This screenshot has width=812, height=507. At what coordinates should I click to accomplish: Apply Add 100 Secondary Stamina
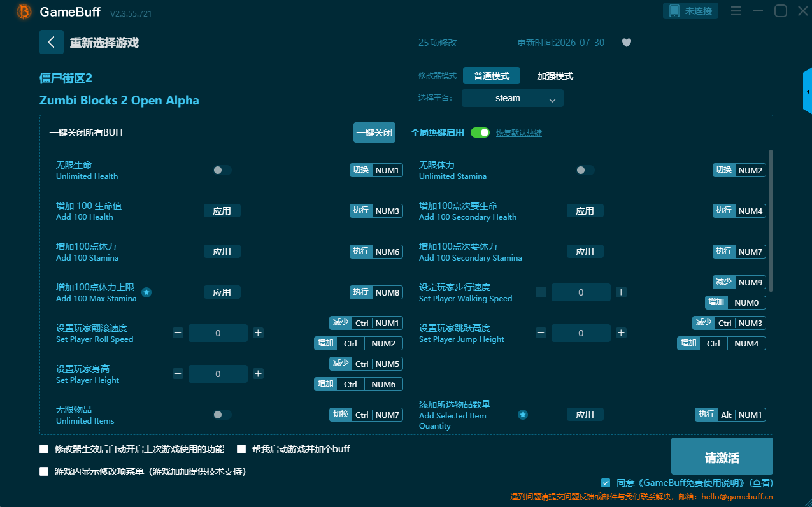click(x=585, y=252)
